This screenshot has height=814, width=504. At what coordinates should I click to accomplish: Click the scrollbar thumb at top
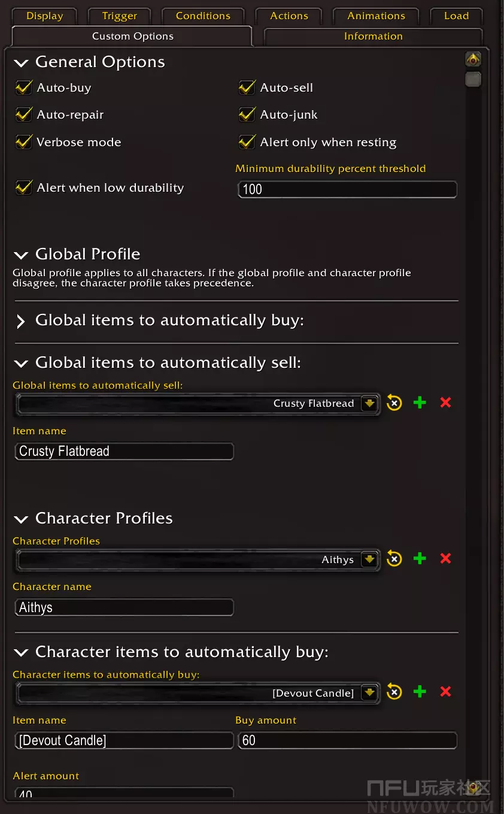click(473, 79)
